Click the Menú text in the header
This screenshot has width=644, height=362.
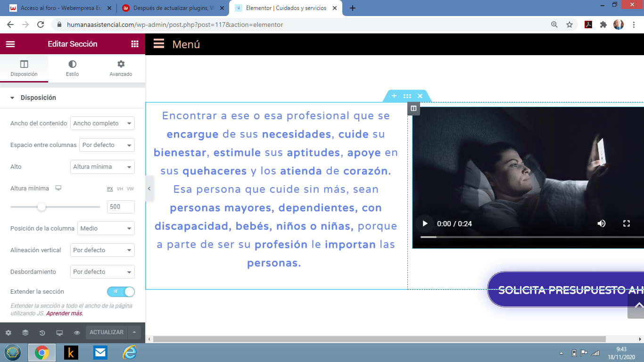click(186, 44)
